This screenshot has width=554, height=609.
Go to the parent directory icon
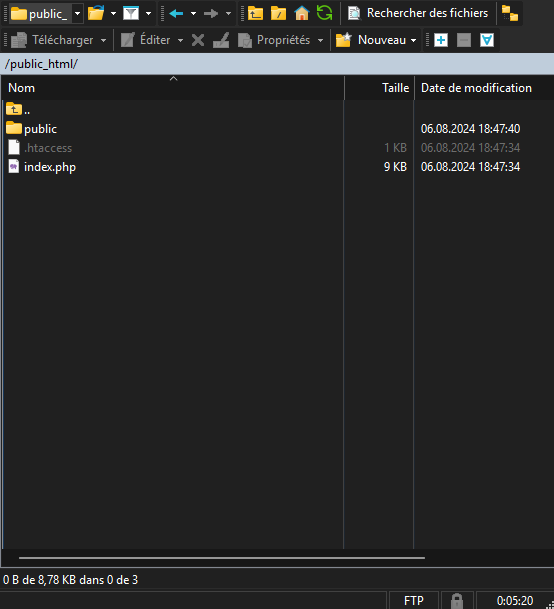click(x=255, y=13)
